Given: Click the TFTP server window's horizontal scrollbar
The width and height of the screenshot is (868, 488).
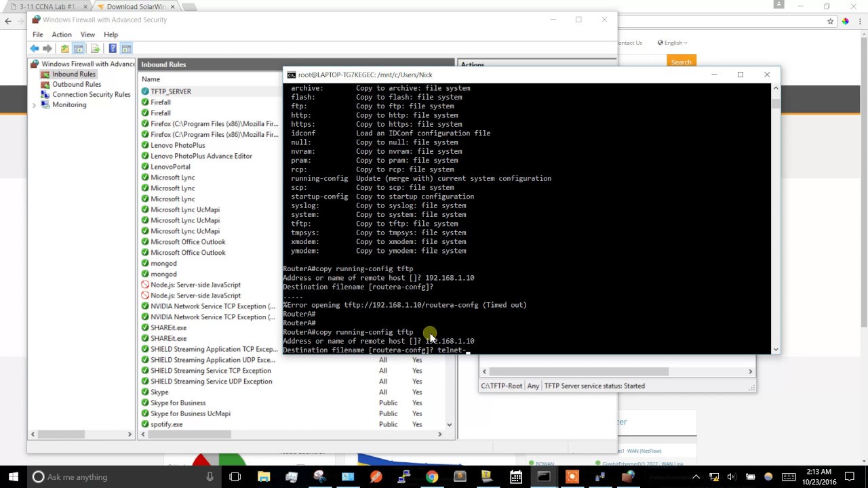Looking at the screenshot, I should coord(618,371).
